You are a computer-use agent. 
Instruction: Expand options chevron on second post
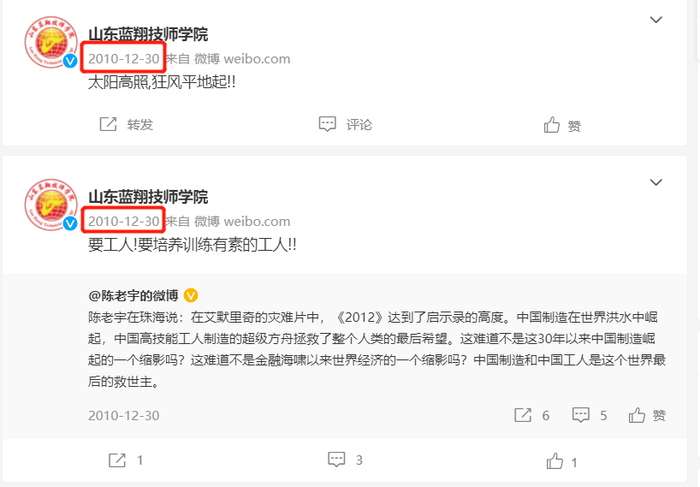(x=655, y=182)
